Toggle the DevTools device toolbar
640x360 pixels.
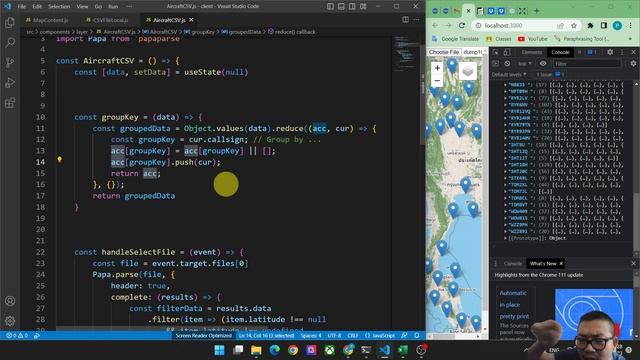[507, 52]
